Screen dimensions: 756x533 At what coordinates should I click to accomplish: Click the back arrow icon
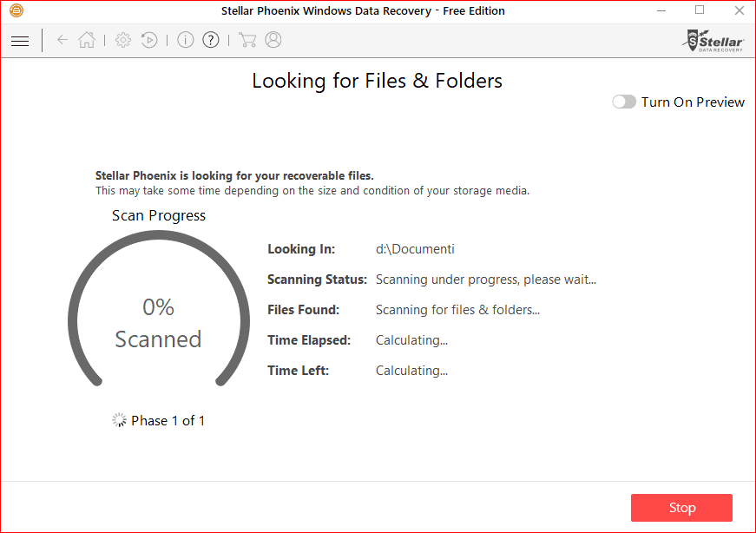[x=62, y=40]
